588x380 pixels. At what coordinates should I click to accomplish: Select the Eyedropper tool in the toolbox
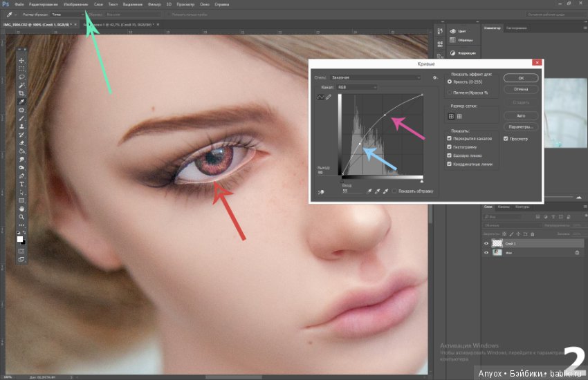pyautogui.click(x=21, y=102)
